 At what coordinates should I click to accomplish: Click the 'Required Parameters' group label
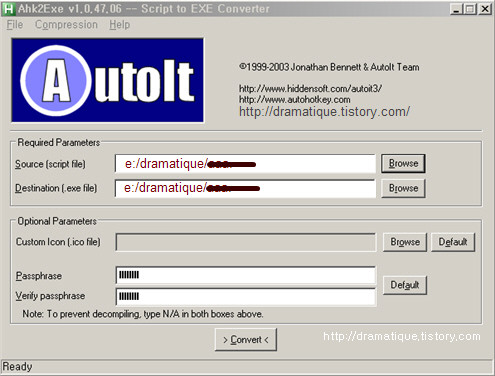tap(59, 143)
